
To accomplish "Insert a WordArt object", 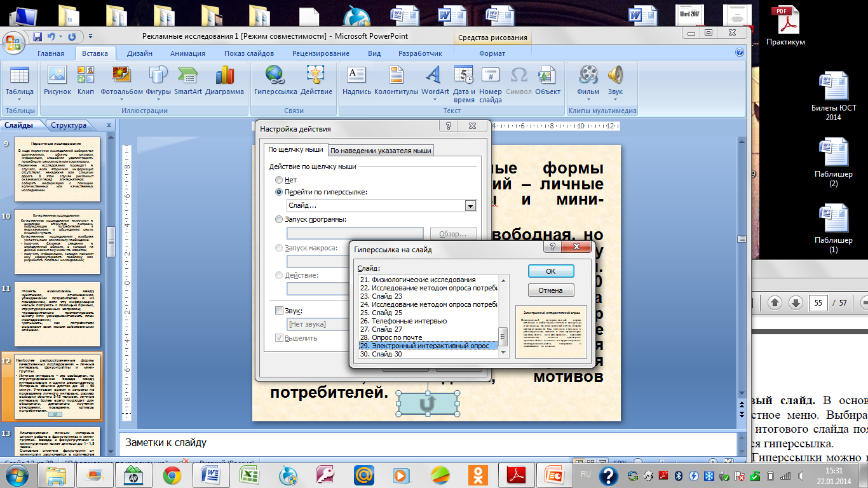I will click(x=435, y=81).
